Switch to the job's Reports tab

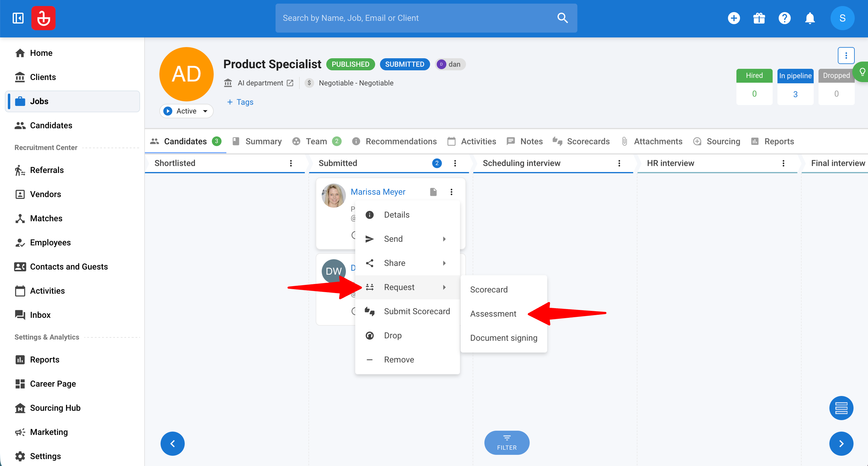pyautogui.click(x=772, y=142)
